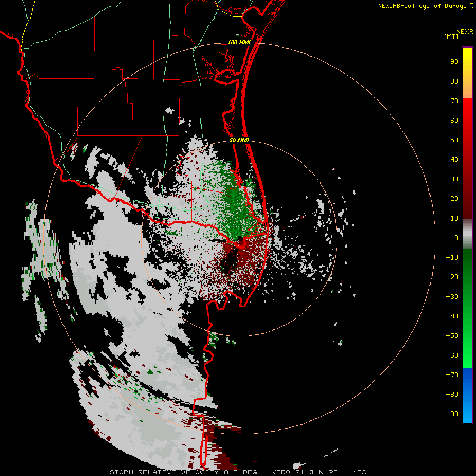
Task: Click the -80 value on color scale
Action: click(x=452, y=395)
